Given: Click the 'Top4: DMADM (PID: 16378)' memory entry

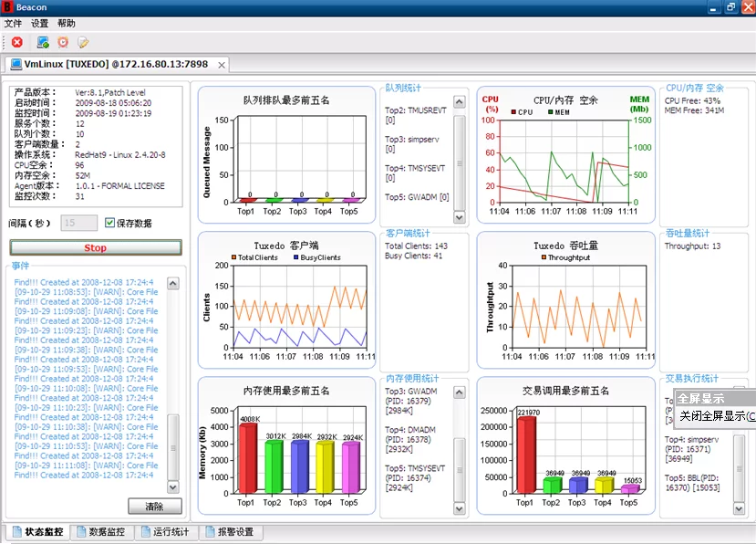Looking at the screenshot, I should [x=410, y=440].
